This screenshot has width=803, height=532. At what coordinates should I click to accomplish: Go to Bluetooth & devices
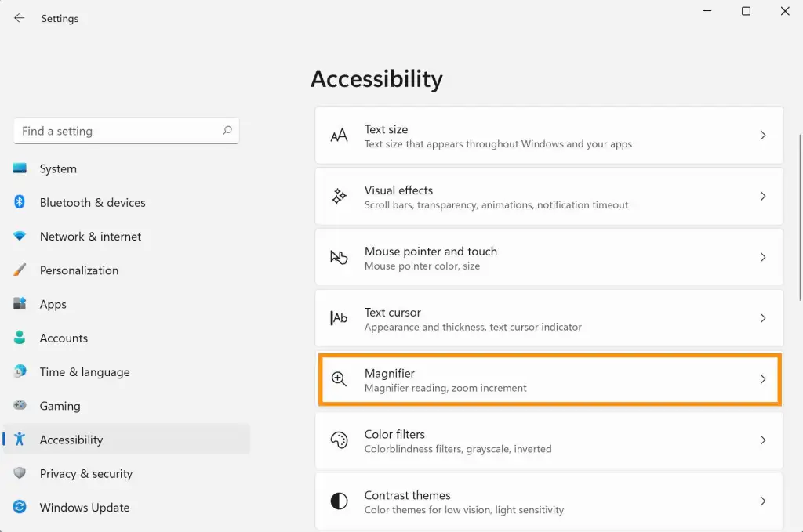126,203
